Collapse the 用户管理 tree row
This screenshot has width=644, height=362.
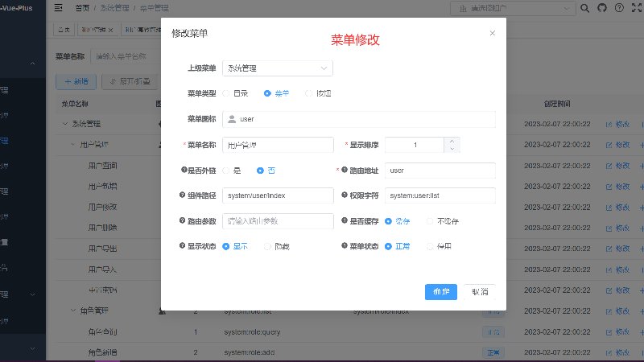[72, 145]
